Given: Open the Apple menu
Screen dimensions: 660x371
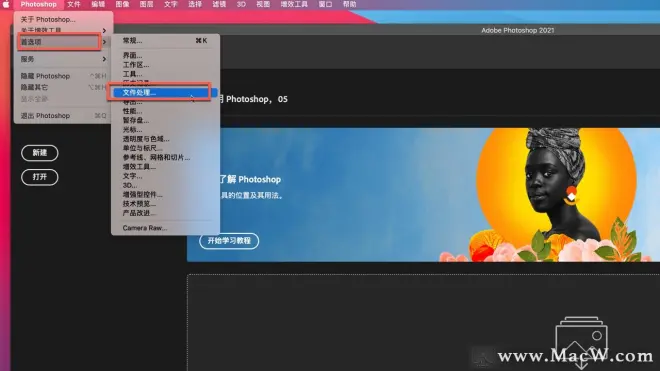Looking at the screenshot, I should pos(6,4).
